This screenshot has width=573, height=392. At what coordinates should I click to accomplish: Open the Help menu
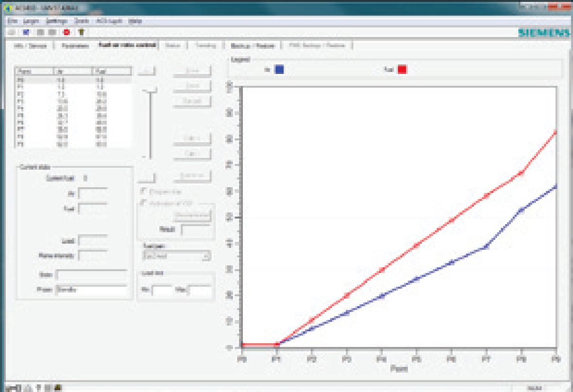point(135,21)
